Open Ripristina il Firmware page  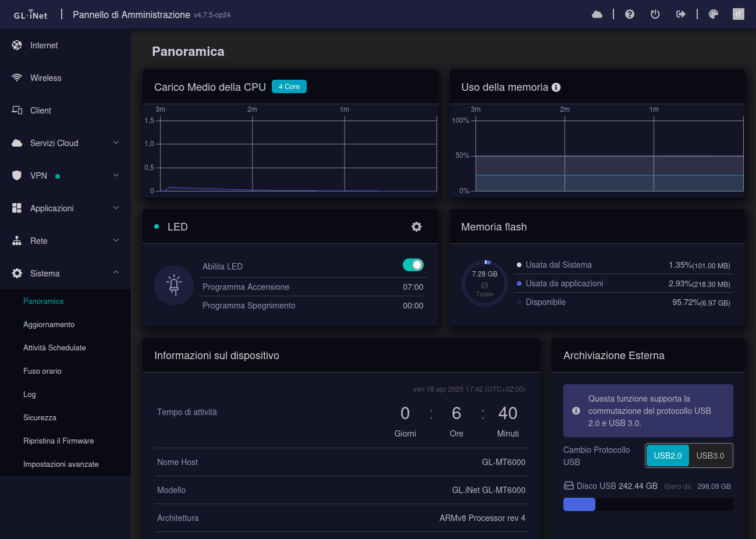point(58,441)
